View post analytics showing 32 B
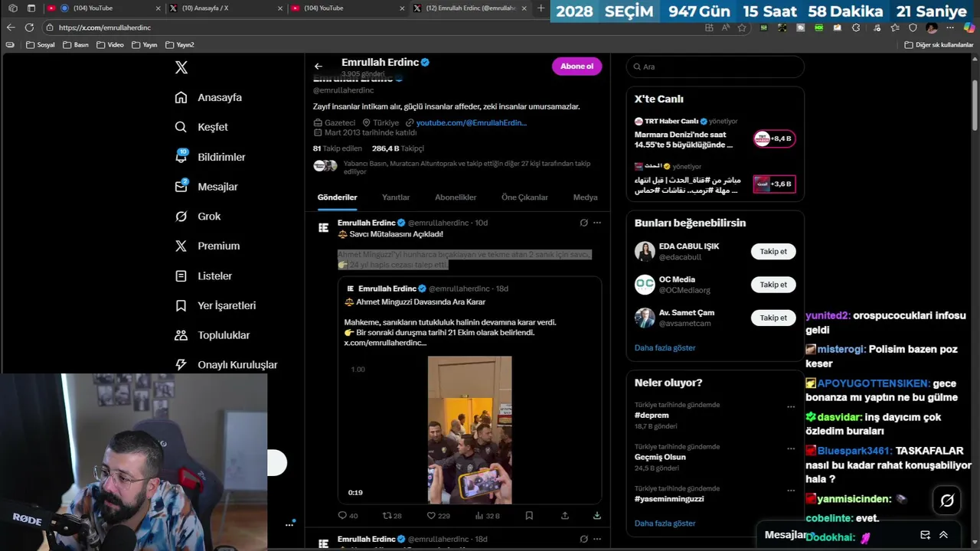The width and height of the screenshot is (980, 551). [487, 516]
